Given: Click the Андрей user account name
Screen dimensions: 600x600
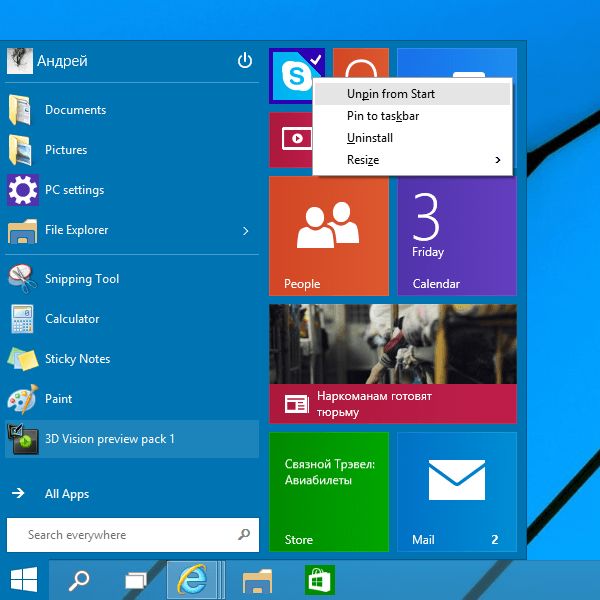Looking at the screenshot, I should pyautogui.click(x=62, y=61).
